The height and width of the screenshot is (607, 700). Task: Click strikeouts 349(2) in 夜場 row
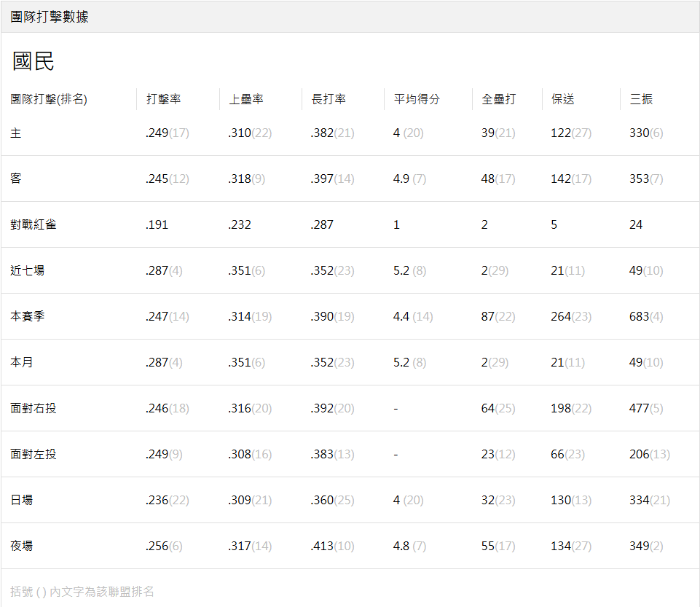[x=646, y=547]
